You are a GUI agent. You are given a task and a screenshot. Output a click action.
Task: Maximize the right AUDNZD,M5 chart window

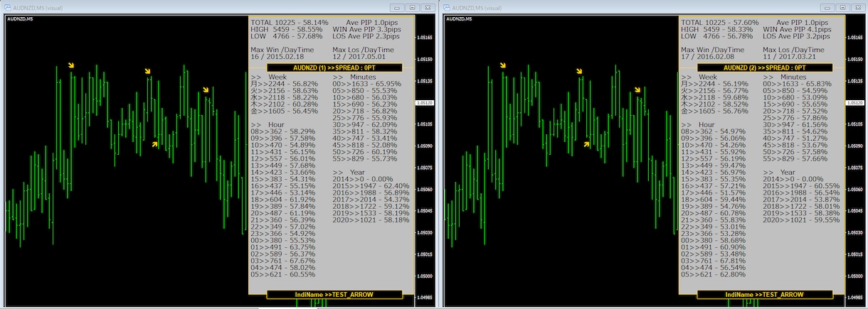841,6
